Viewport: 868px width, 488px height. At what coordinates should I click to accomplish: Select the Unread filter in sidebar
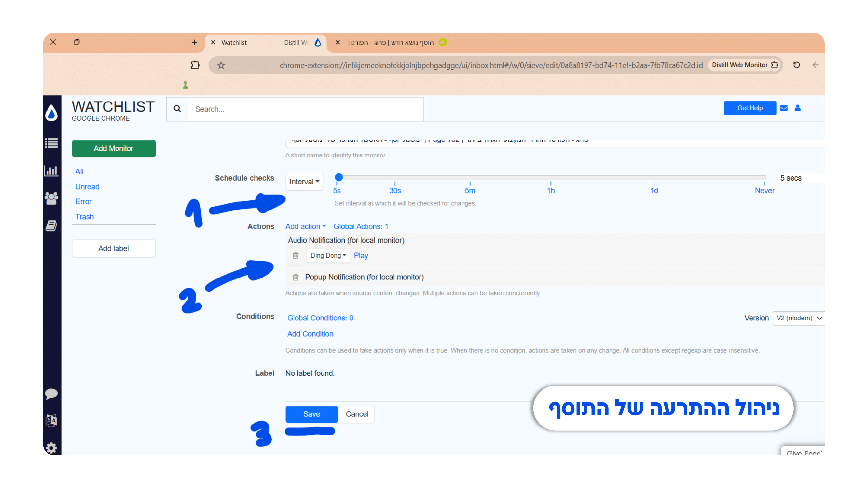point(87,186)
